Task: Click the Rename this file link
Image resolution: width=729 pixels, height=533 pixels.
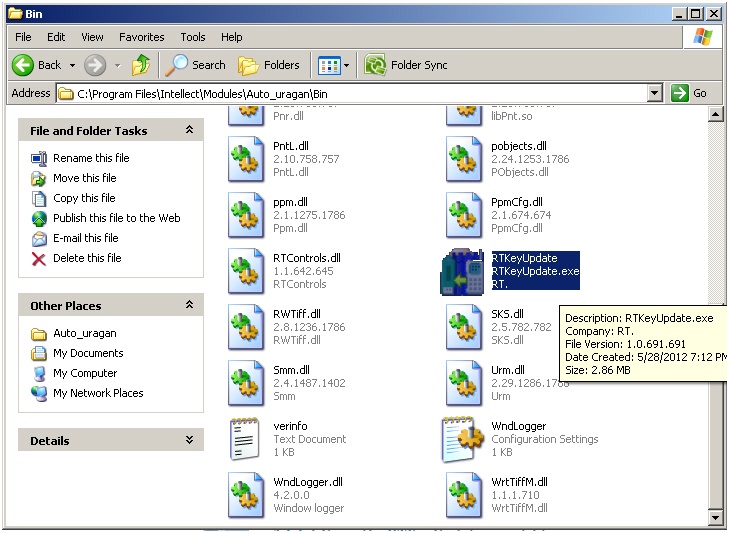Action: (x=91, y=158)
